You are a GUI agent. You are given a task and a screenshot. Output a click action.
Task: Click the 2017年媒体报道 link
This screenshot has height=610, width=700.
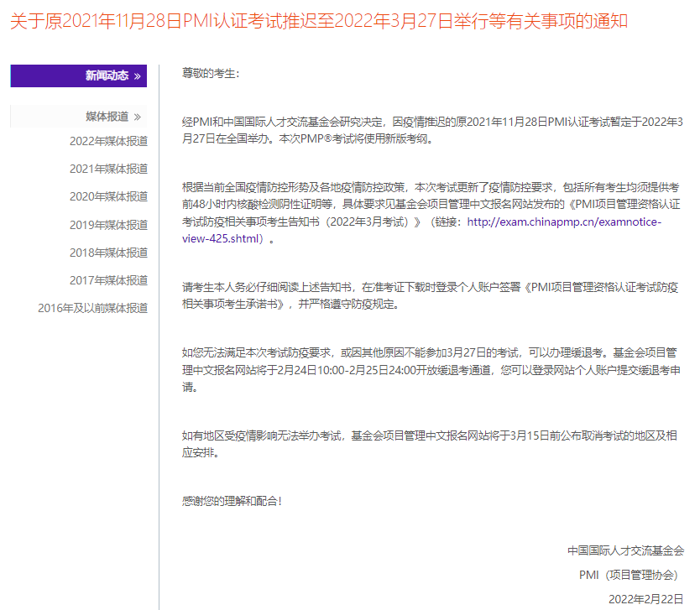[108, 280]
